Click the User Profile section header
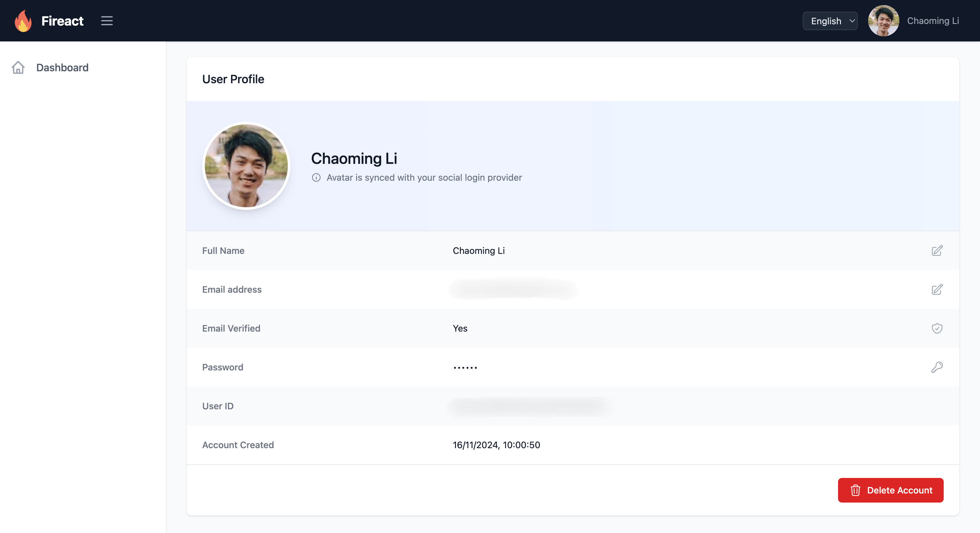 point(232,79)
